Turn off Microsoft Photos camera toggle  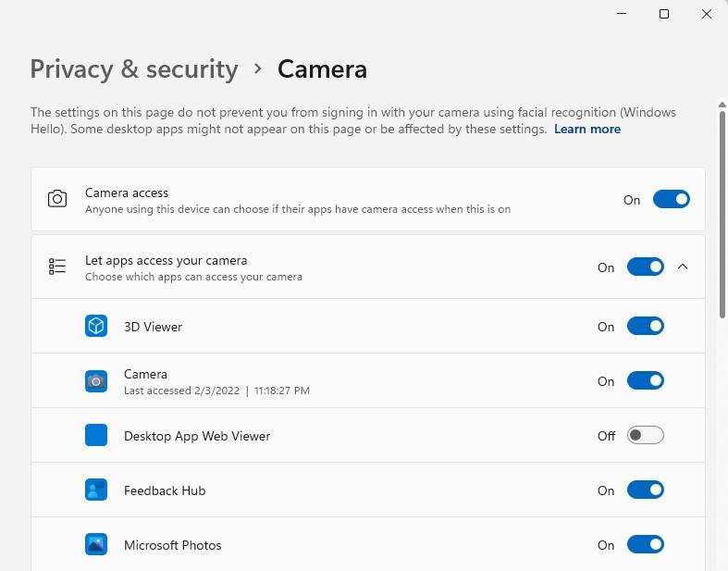tap(645, 544)
